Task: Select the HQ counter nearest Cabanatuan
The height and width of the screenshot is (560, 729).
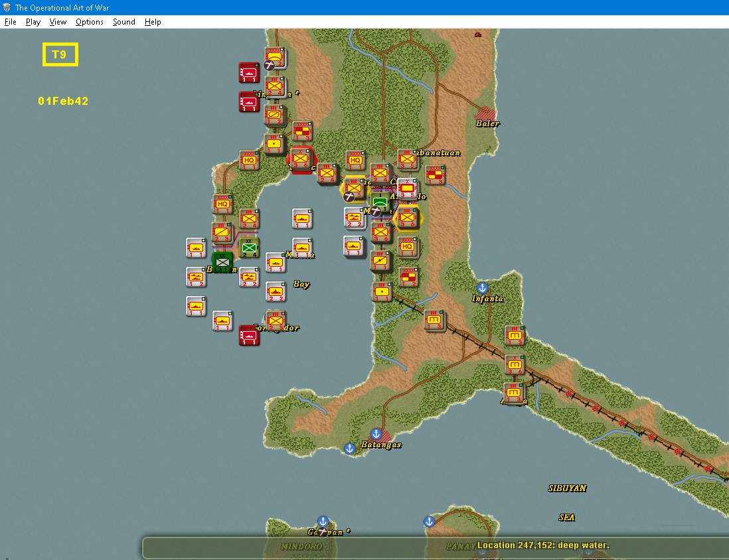Action: point(356,161)
